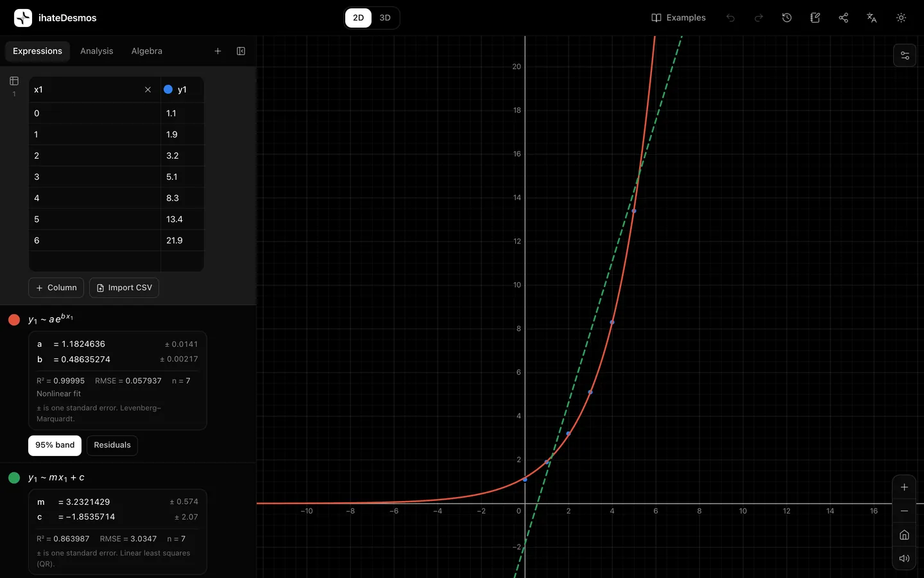This screenshot has height=578, width=924.
Task: Open the history clock icon
Action: point(787,18)
